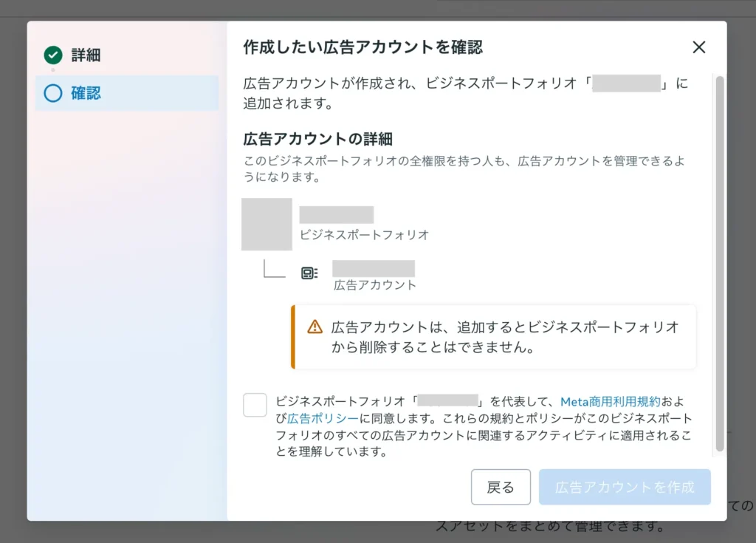Click the ビジネスポートフォリオ label under the name
The width and height of the screenshot is (756, 543).
tap(364, 235)
